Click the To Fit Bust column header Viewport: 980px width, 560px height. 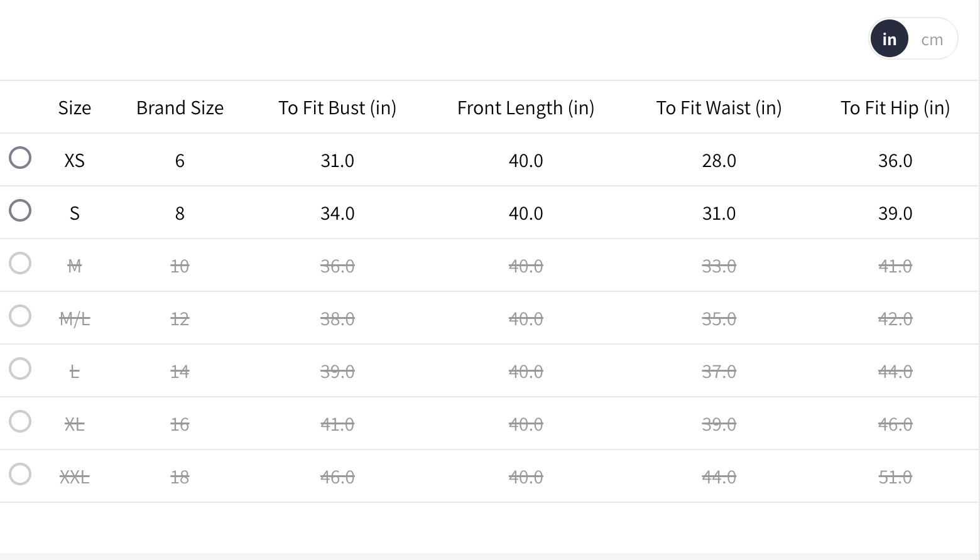(337, 108)
